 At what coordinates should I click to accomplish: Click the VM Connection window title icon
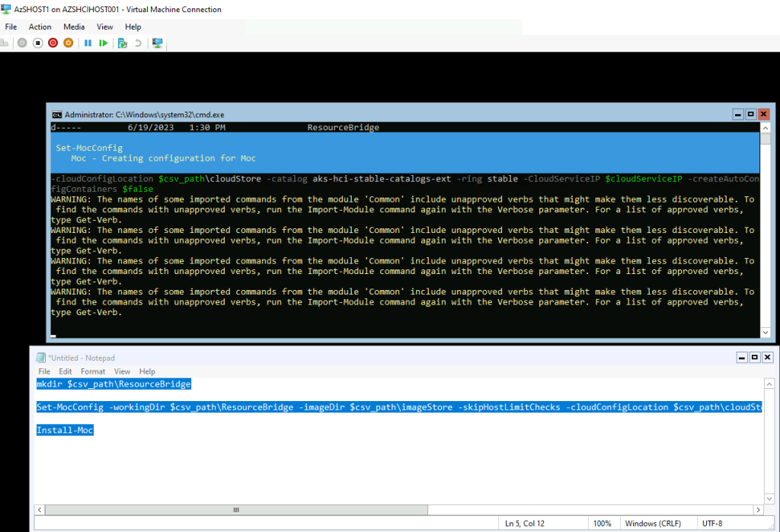click(6, 9)
